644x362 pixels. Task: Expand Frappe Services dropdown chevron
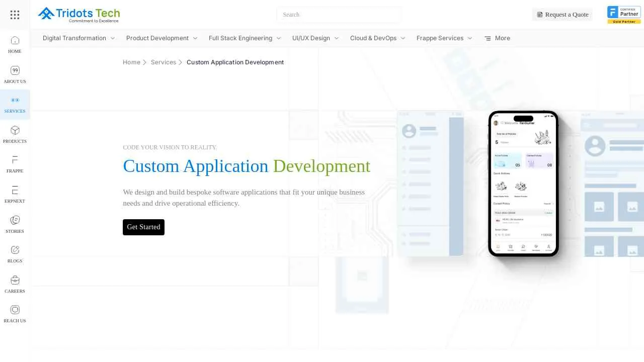pos(470,38)
